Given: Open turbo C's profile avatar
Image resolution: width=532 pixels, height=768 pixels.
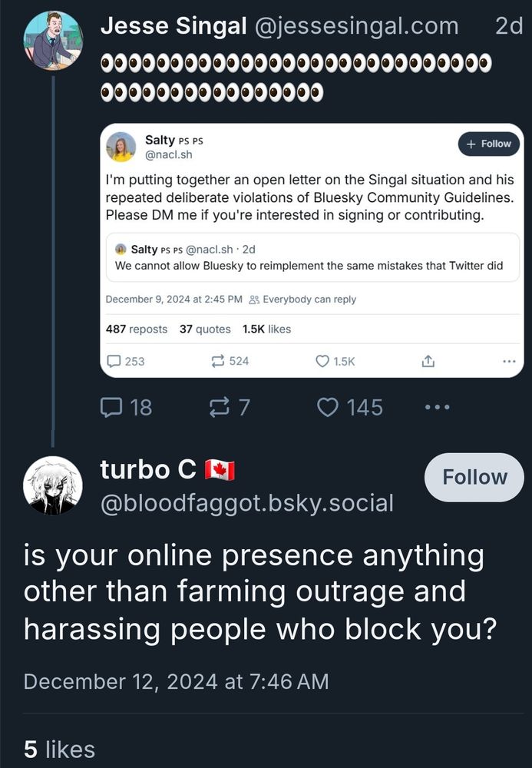Looking at the screenshot, I should [53, 485].
